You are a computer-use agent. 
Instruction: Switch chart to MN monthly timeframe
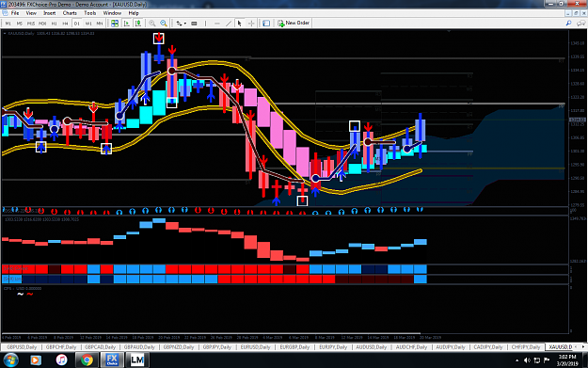click(100, 24)
